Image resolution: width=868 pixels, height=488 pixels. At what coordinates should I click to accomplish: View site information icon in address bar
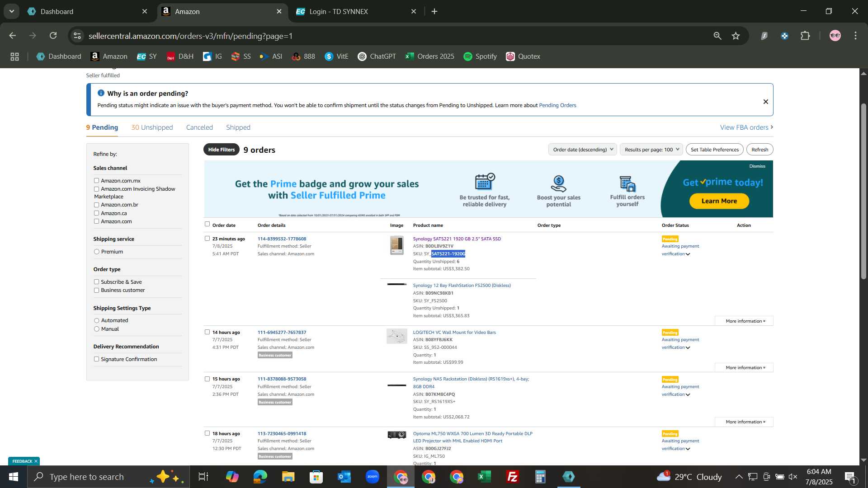pyautogui.click(x=77, y=36)
